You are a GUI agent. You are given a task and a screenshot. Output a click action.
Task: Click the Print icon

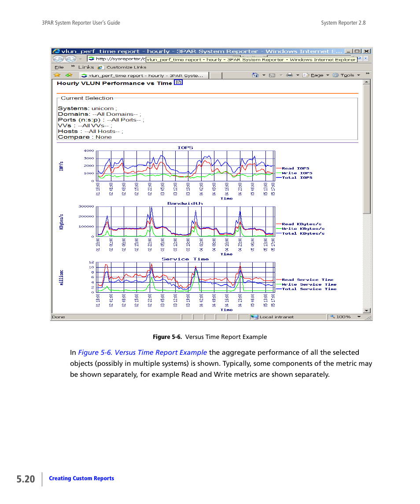point(289,75)
